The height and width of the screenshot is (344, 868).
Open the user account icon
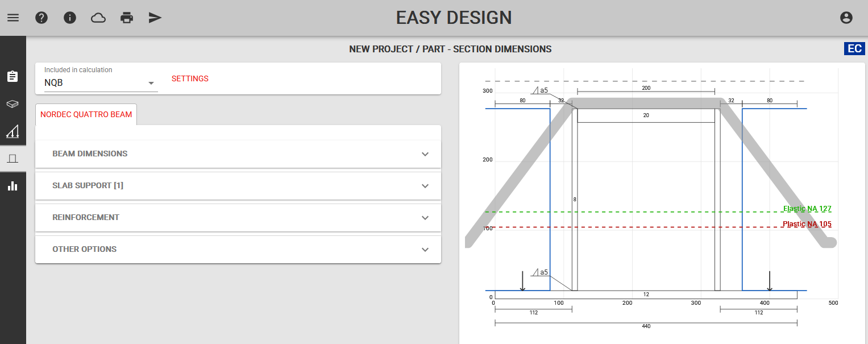point(846,18)
